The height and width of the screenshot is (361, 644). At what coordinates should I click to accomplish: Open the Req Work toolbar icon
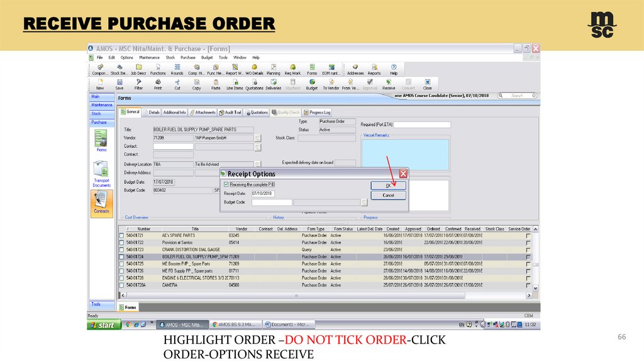tap(292, 69)
